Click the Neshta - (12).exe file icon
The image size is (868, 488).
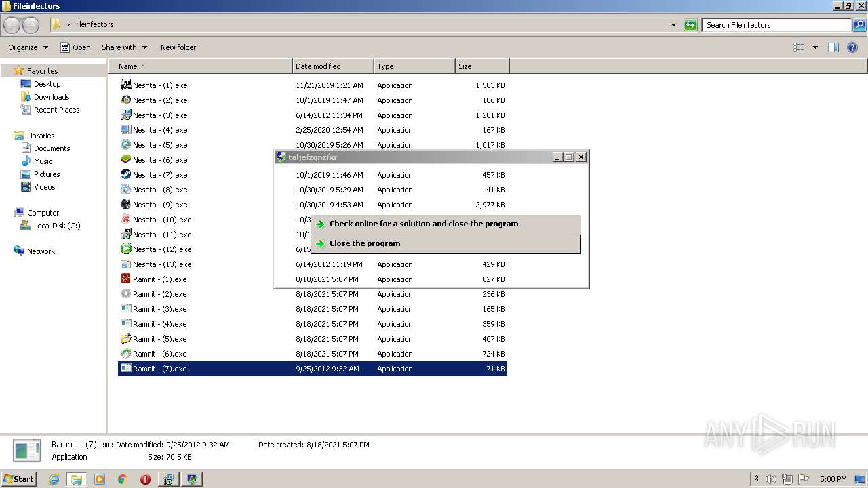[x=125, y=249]
